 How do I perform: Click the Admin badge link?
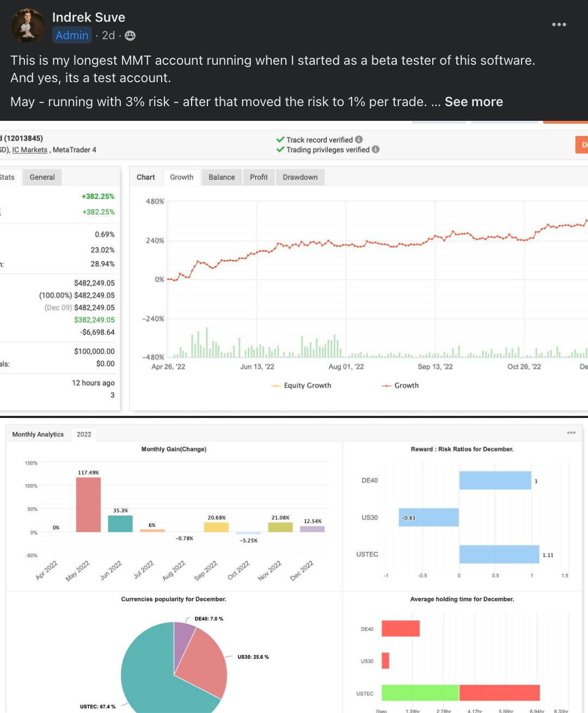pyautogui.click(x=72, y=35)
